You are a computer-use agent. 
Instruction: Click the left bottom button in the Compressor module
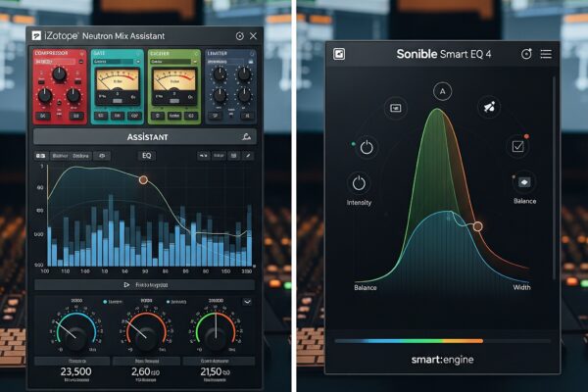pos(43,116)
